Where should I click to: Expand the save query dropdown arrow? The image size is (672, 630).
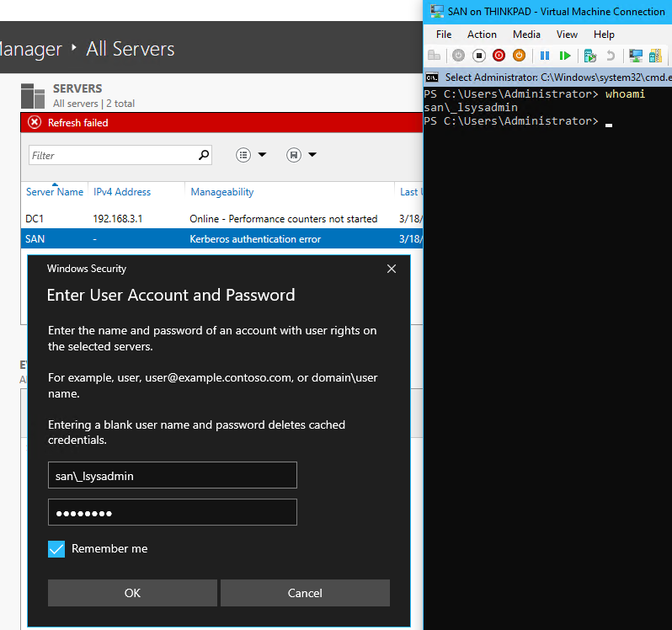312,155
